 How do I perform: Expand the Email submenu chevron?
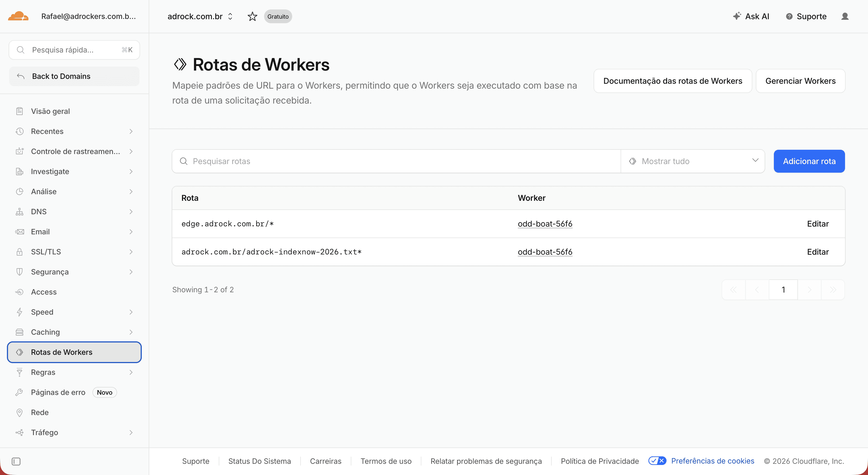[131, 231]
